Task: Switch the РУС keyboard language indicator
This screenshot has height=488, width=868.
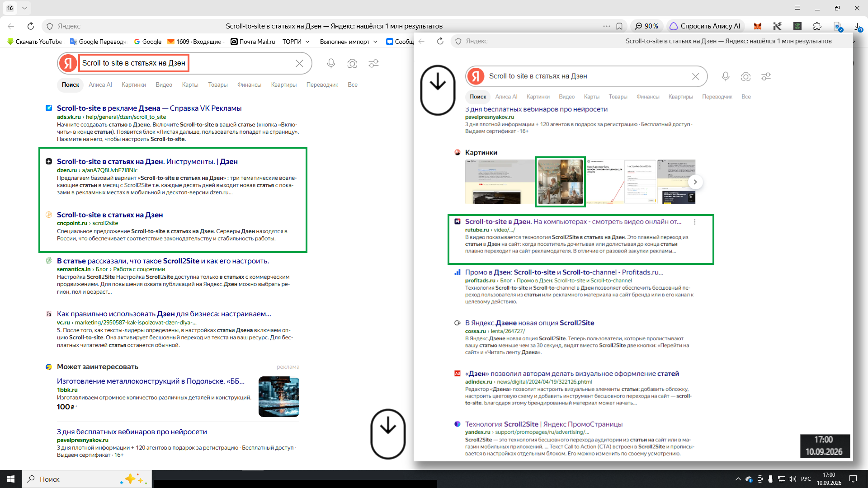Action: (806, 479)
